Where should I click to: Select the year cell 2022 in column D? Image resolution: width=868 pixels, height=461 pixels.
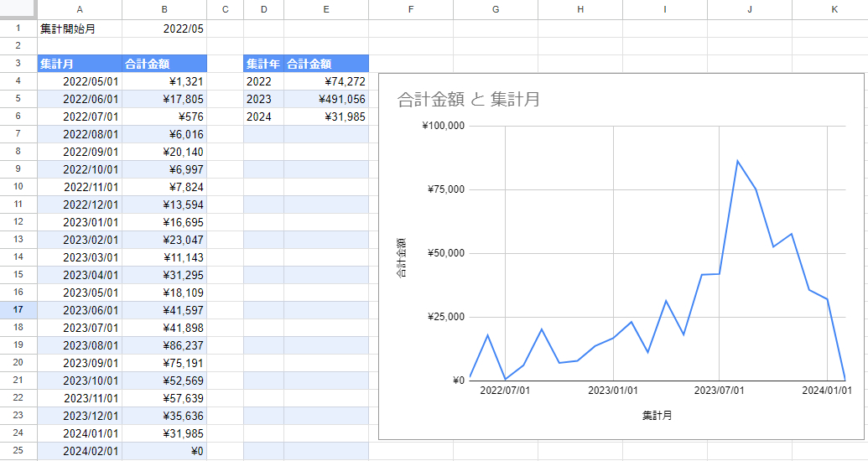coord(263,81)
